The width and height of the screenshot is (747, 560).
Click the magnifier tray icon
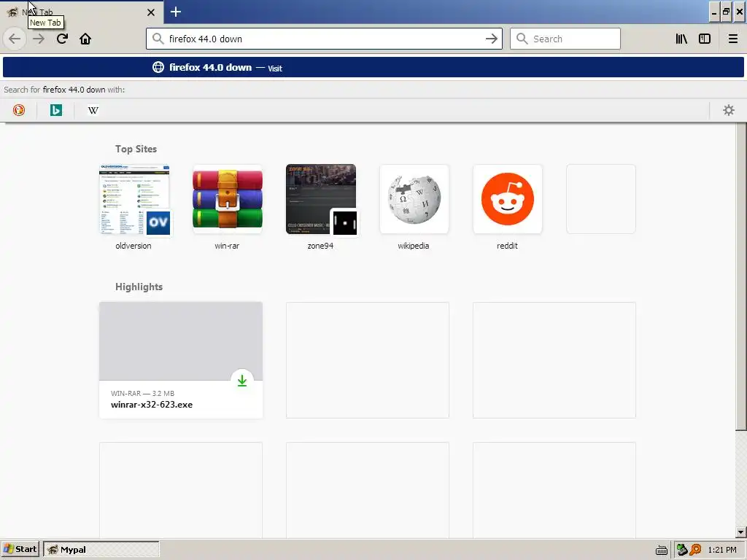[695, 550]
